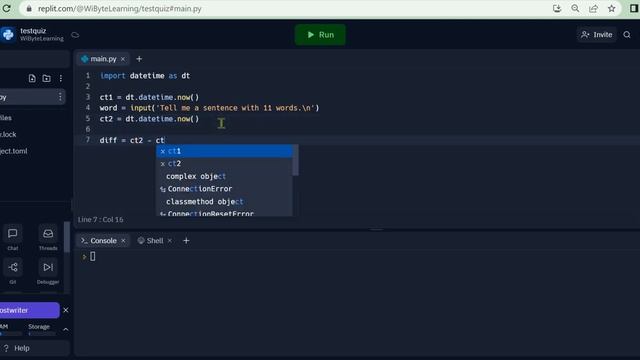This screenshot has width=640, height=360.
Task: Open files panel three-dot menu
Action: pyautogui.click(x=61, y=78)
